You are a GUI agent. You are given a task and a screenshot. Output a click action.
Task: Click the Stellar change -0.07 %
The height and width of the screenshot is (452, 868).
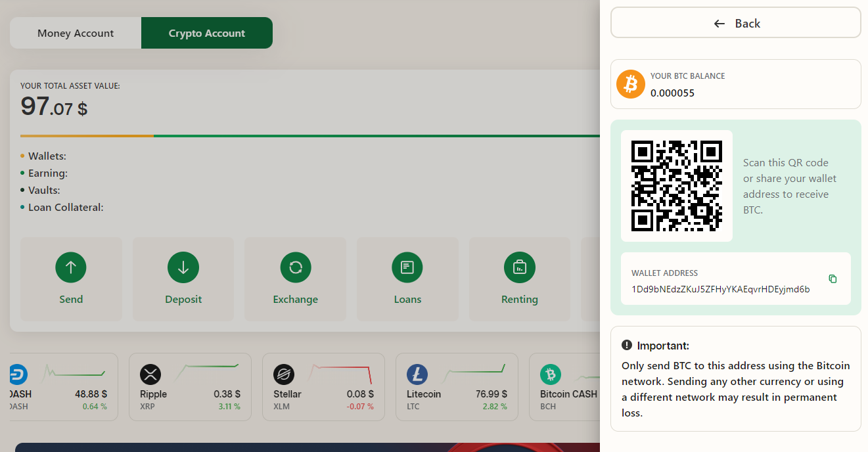[360, 407]
